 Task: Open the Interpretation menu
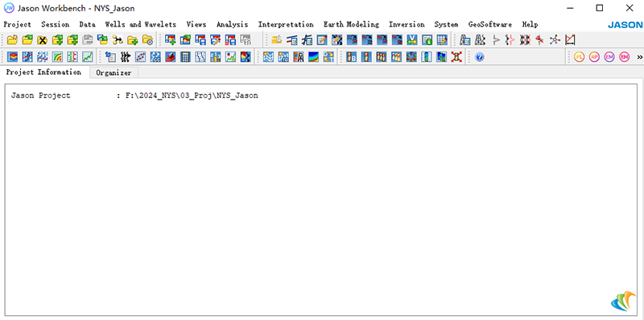286,25
